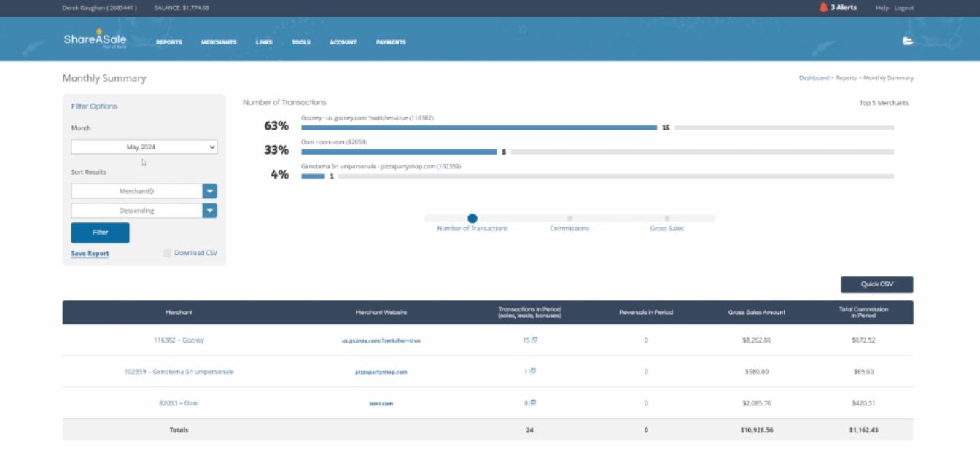This screenshot has width=980, height=449.
Task: Open the Help link
Action: coord(882,8)
